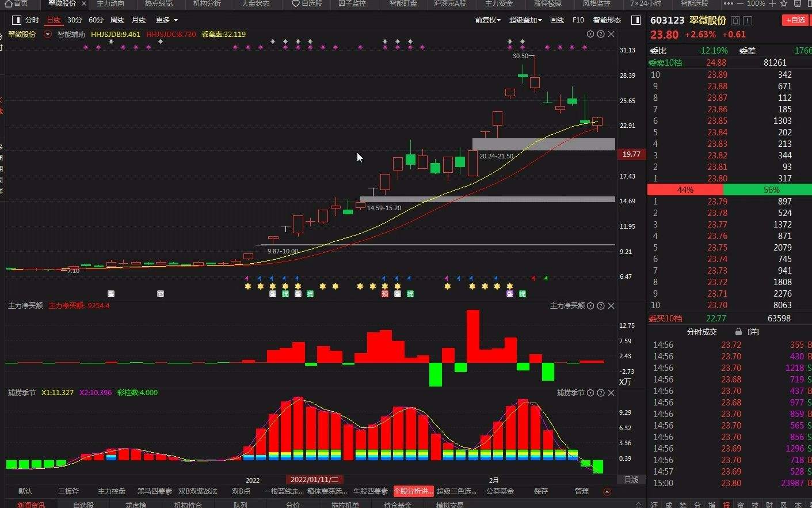812x508 pixels.
Task: Open 因子监控 top tab
Action: (x=352, y=3)
